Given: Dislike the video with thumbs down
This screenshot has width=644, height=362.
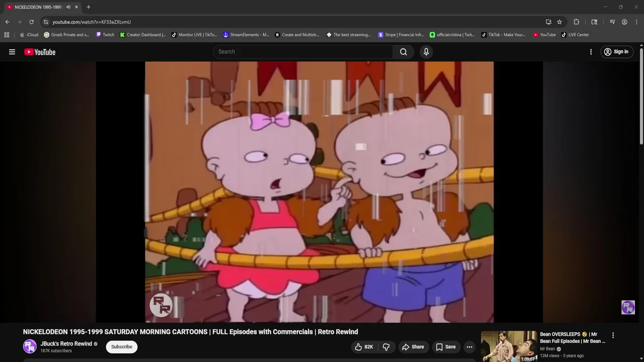Looking at the screenshot, I should click(386, 347).
